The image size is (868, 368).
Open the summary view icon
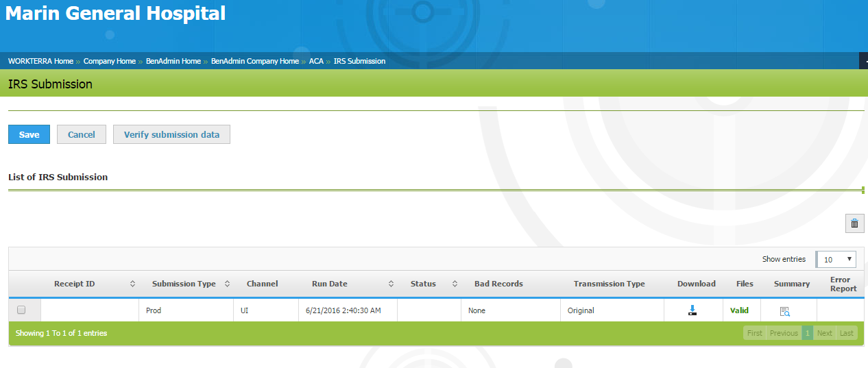tap(785, 311)
